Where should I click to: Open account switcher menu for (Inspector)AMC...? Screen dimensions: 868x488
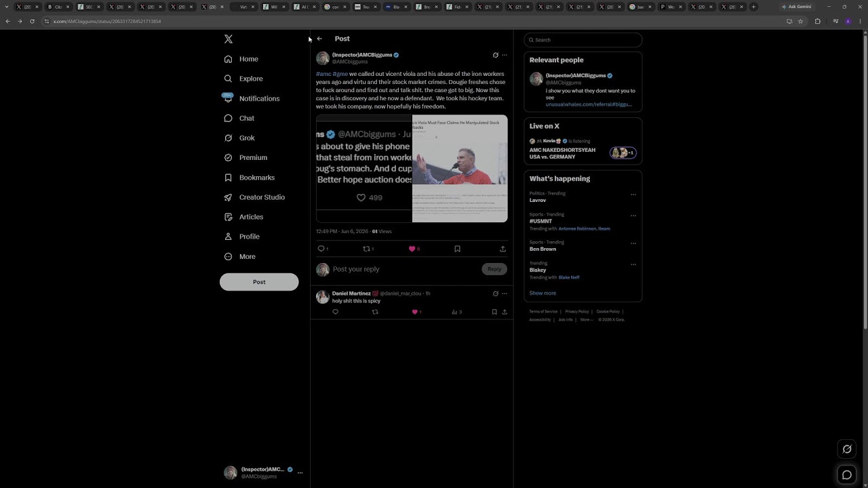click(262, 472)
